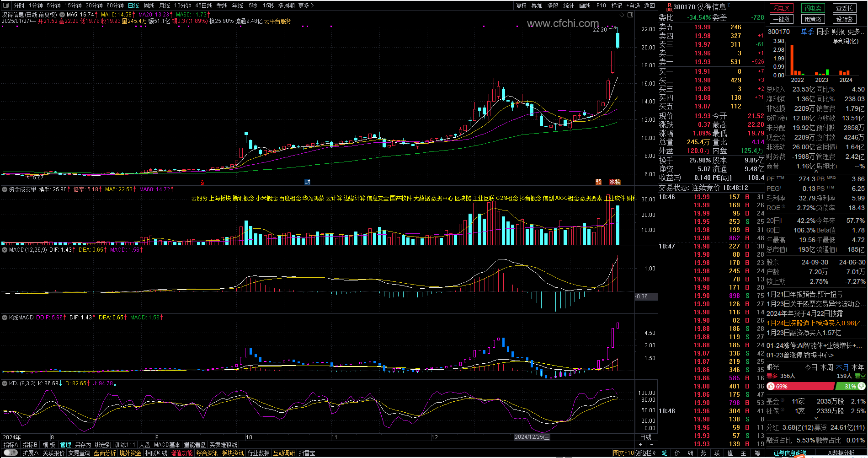Toggle the 弹 popup switch at bottom left
This screenshot has width=868, height=458.
pyautogui.click(x=11, y=453)
